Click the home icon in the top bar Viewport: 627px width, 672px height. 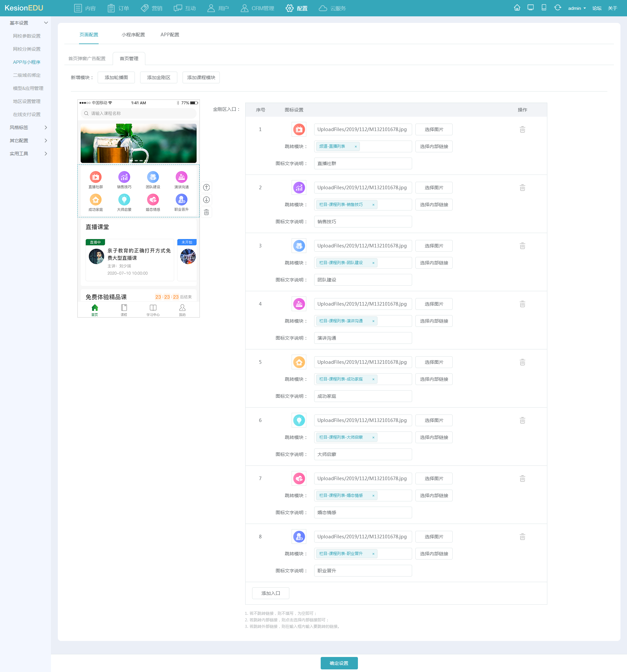click(x=517, y=7)
